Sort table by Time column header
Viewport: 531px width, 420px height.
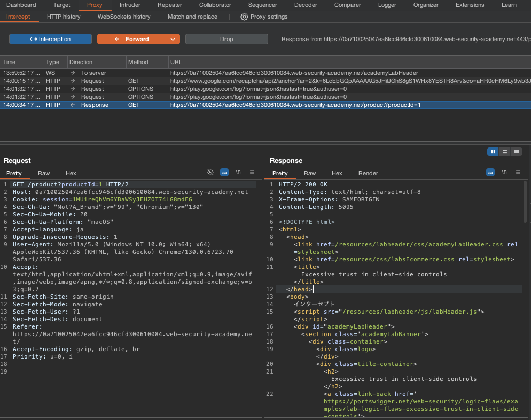(22, 62)
